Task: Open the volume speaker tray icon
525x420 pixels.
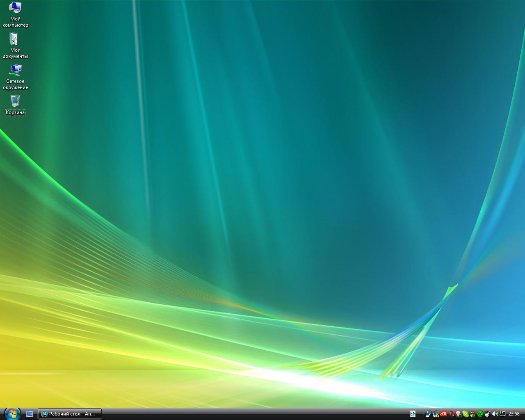Action: point(495,414)
